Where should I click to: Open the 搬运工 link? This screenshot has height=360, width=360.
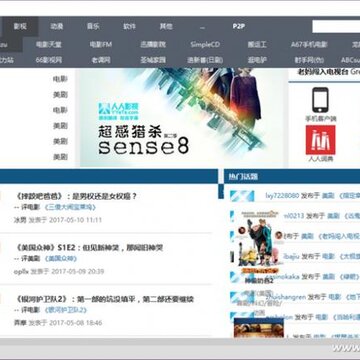(257, 44)
